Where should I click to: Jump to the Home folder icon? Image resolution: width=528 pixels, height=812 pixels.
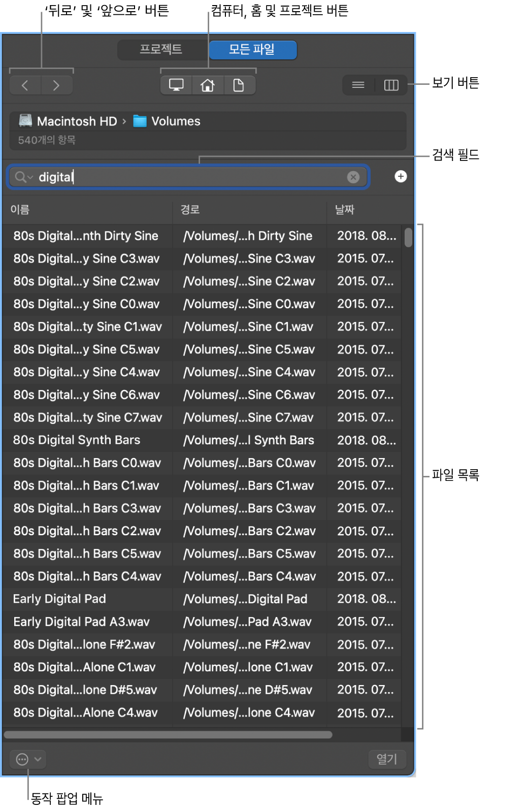click(x=207, y=85)
